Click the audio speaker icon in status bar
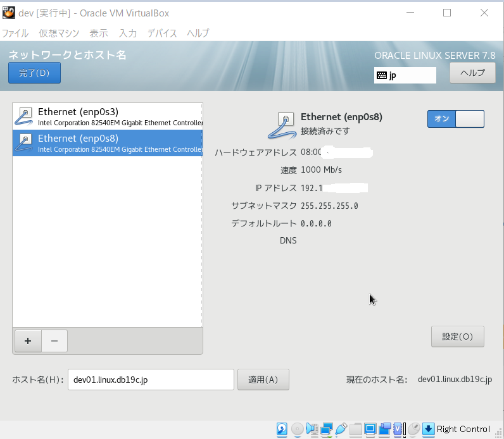Image resolution: width=504 pixels, height=439 pixels. (x=312, y=429)
